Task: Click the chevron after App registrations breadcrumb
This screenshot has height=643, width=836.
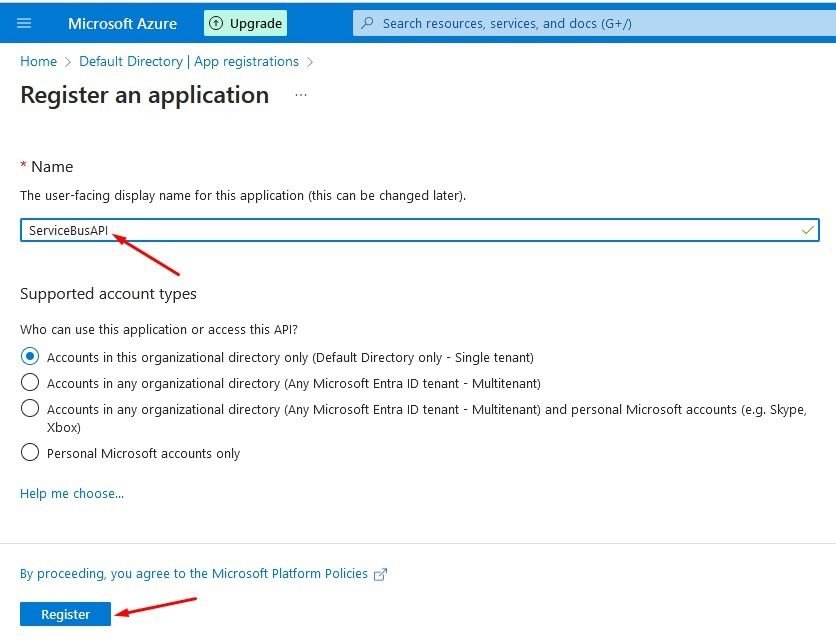Action: tap(310, 62)
